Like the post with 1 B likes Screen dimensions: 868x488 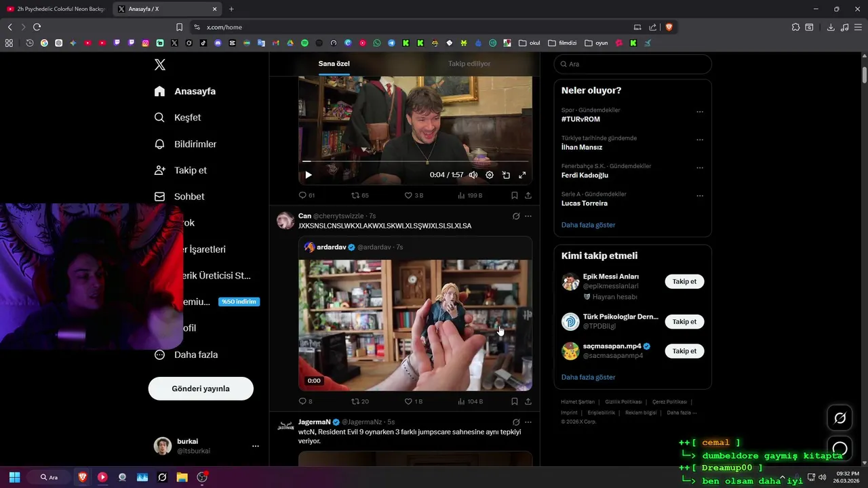[414, 401]
